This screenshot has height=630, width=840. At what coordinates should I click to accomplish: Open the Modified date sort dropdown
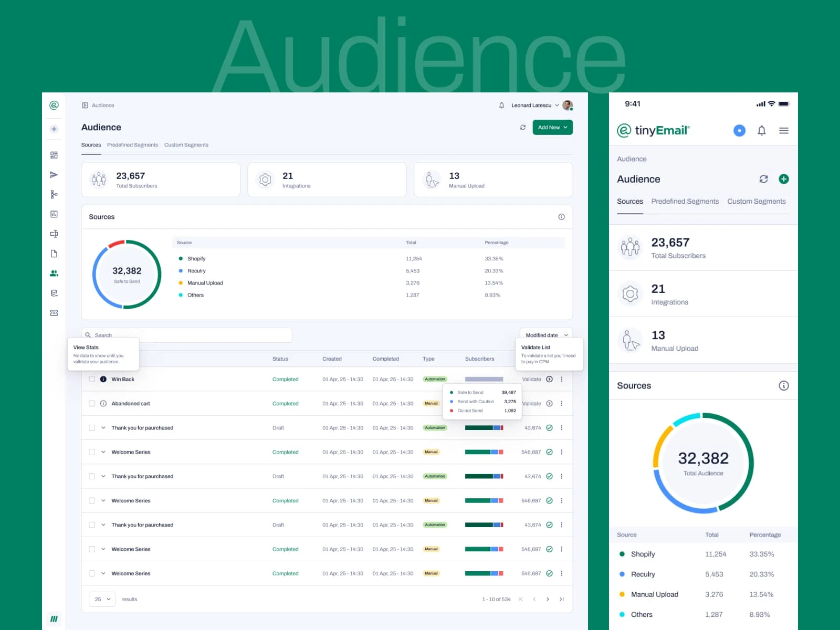click(546, 335)
